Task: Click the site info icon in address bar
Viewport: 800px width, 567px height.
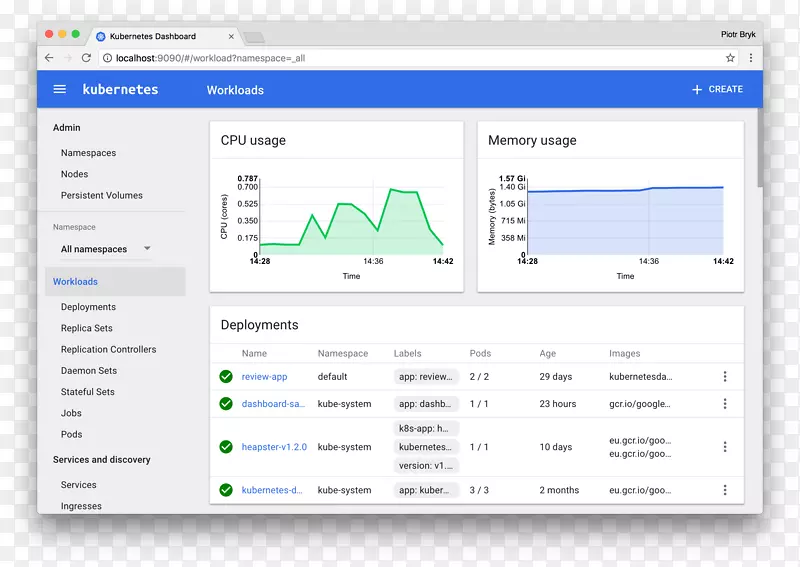Action: click(107, 58)
